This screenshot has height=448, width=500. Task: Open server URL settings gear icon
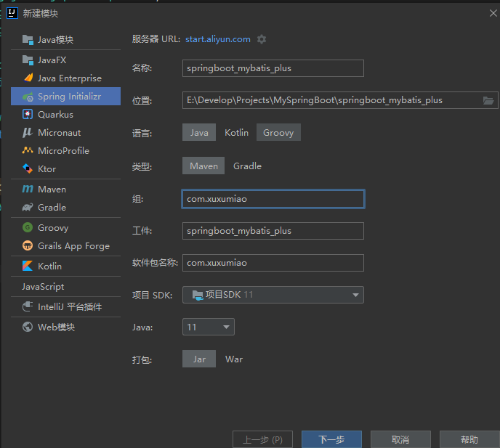point(262,39)
